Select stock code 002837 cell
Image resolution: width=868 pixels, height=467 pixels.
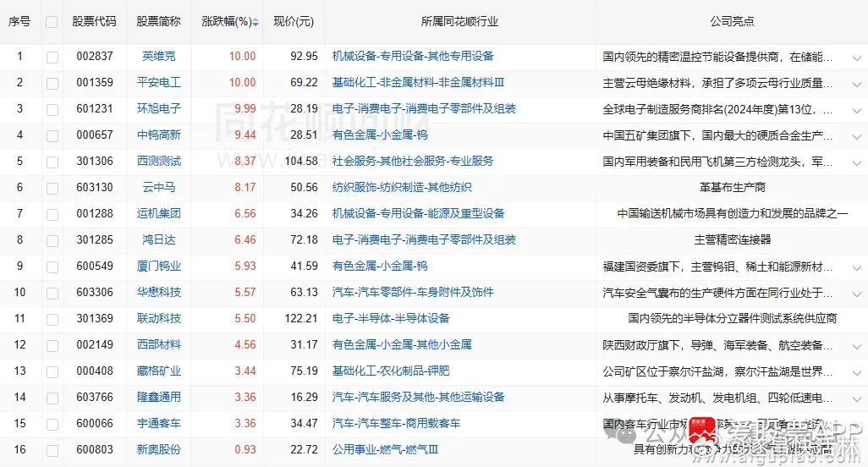pyautogui.click(x=95, y=56)
